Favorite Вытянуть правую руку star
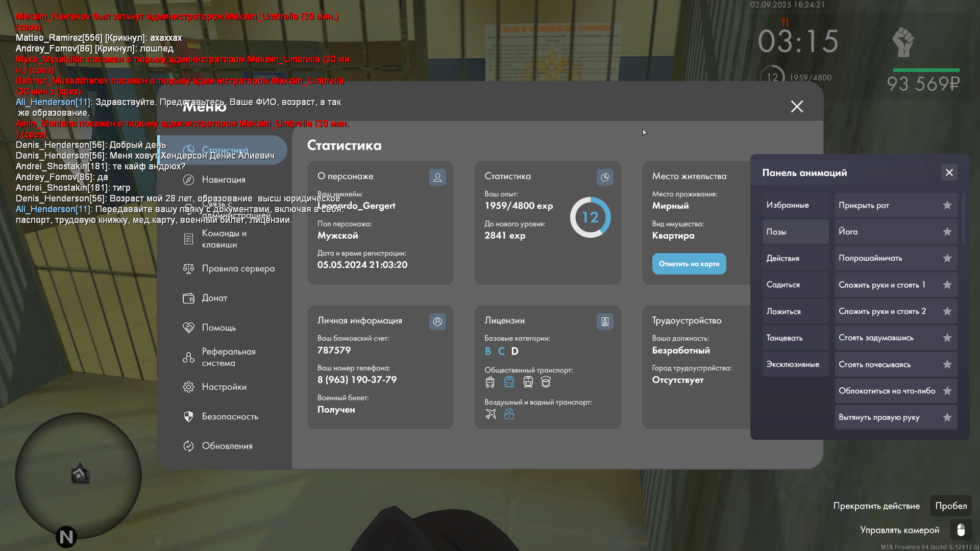The width and height of the screenshot is (980, 551). (x=947, y=417)
